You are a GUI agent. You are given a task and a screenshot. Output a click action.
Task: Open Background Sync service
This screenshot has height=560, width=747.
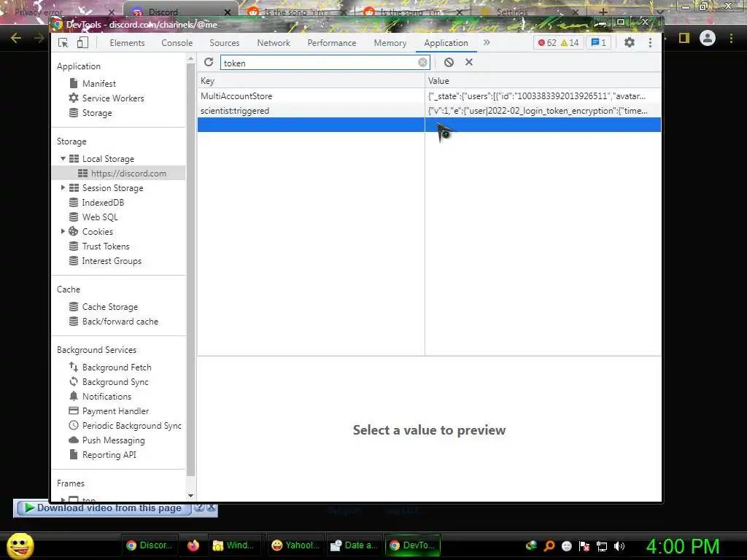(115, 382)
